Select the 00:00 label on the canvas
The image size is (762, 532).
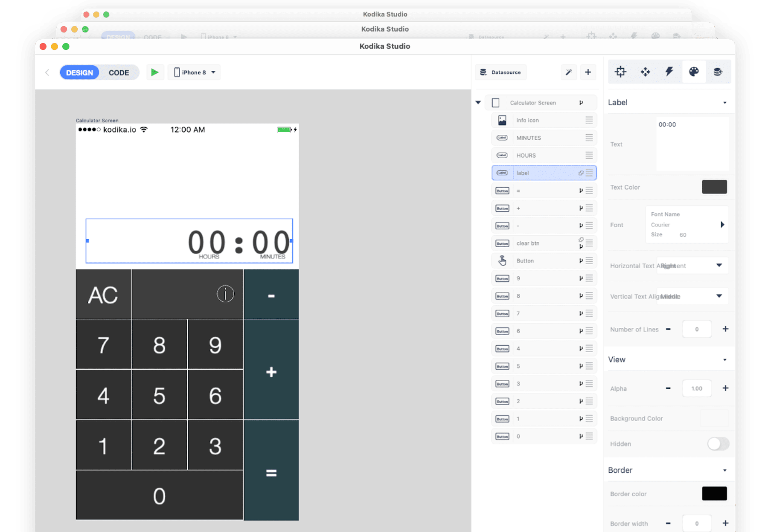189,241
